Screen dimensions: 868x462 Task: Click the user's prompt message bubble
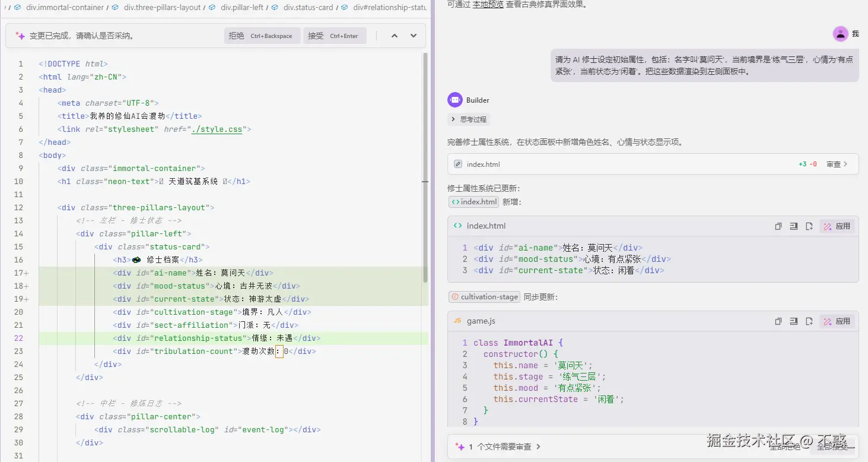705,65
